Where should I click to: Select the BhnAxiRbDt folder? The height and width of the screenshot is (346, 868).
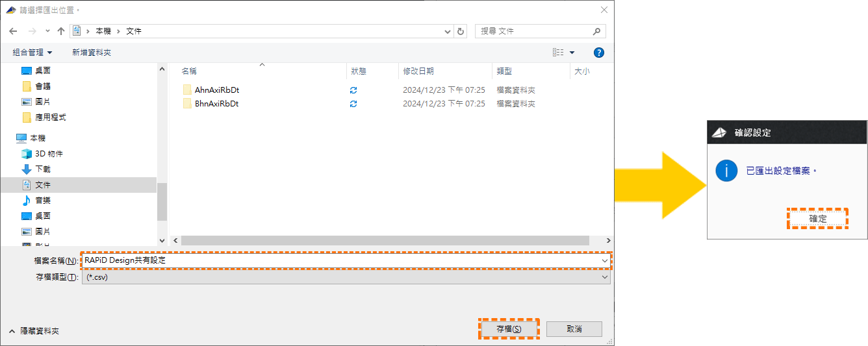[217, 103]
